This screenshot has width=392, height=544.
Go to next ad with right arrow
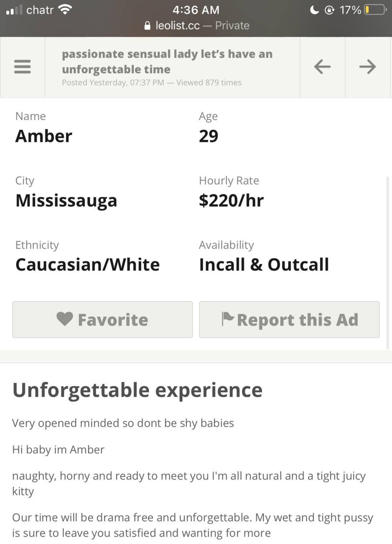pos(367,67)
